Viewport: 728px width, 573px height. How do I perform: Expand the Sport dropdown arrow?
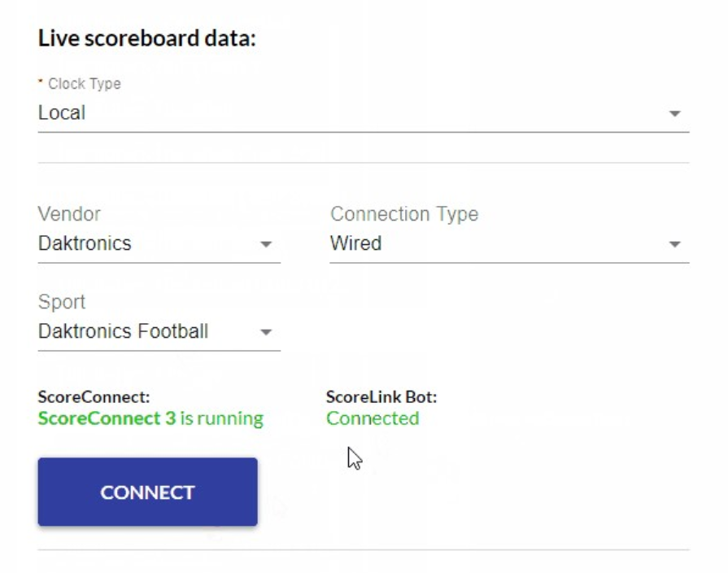click(266, 332)
